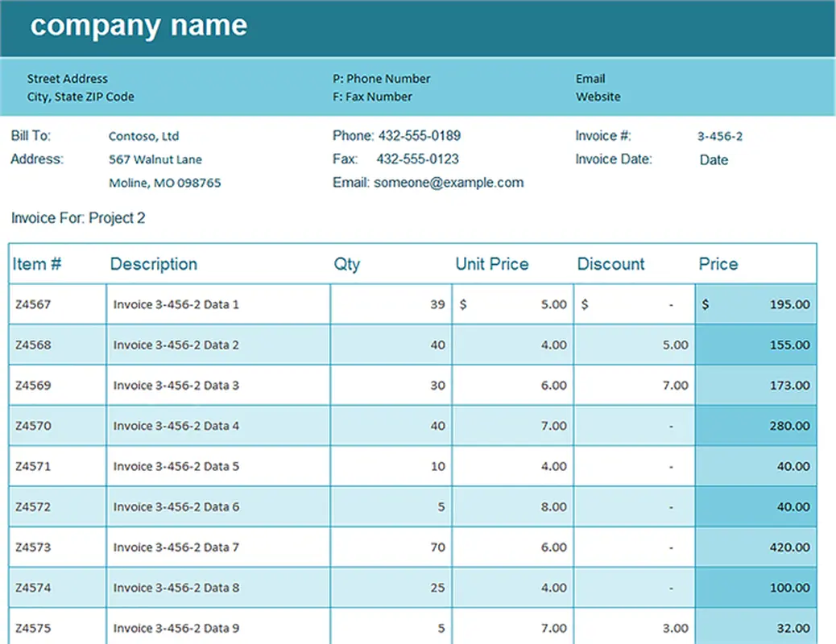Viewport: 836px width, 644px height.
Task: Click the Price column header
Action: pos(718,264)
